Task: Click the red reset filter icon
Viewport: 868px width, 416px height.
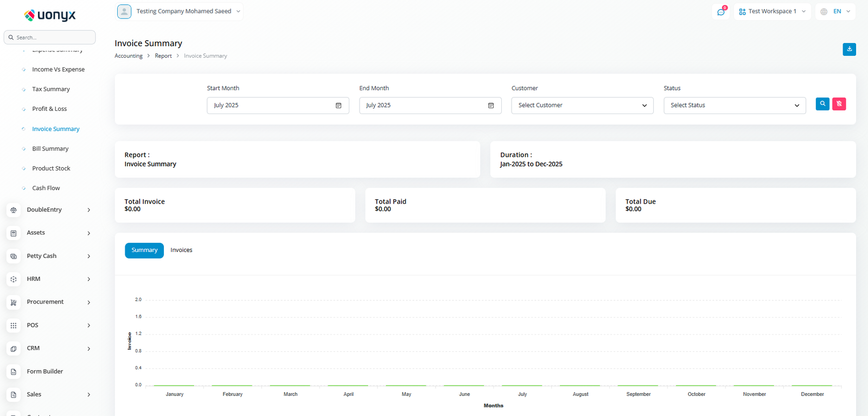Action: click(x=839, y=104)
